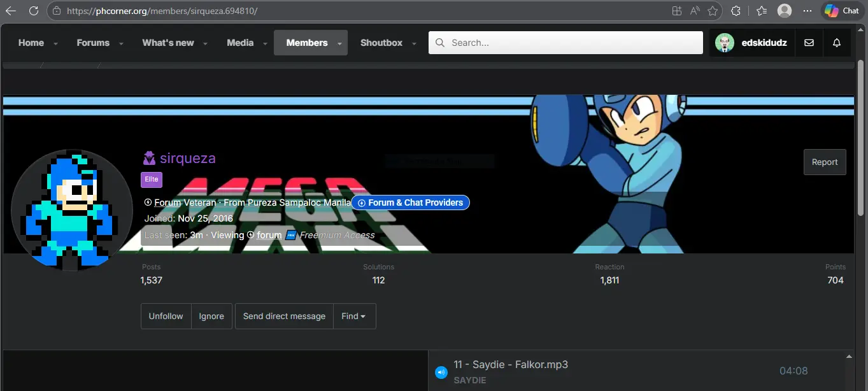Image resolution: width=868 pixels, height=391 pixels.
Task: Expand the Members dropdown arrow
Action: [340, 43]
